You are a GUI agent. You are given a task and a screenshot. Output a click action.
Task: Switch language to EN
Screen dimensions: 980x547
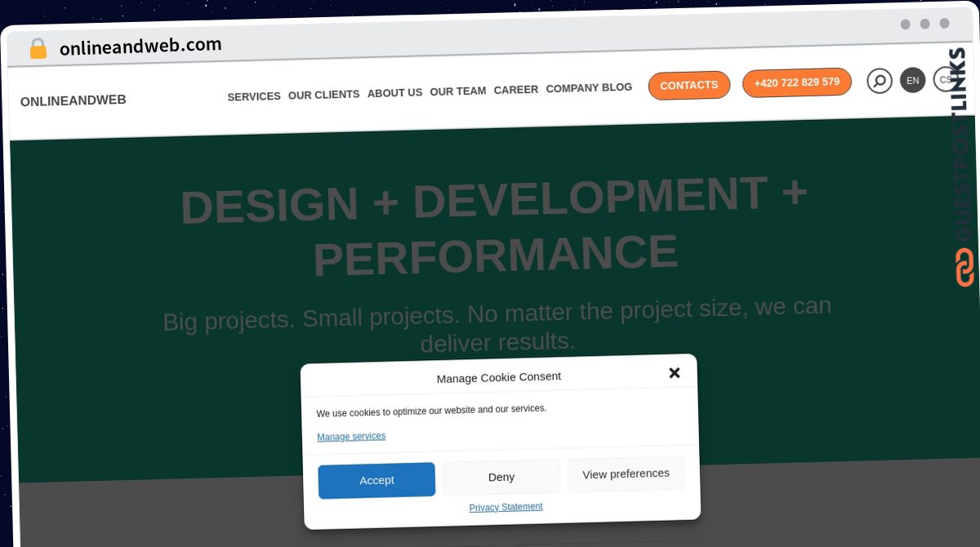click(912, 80)
